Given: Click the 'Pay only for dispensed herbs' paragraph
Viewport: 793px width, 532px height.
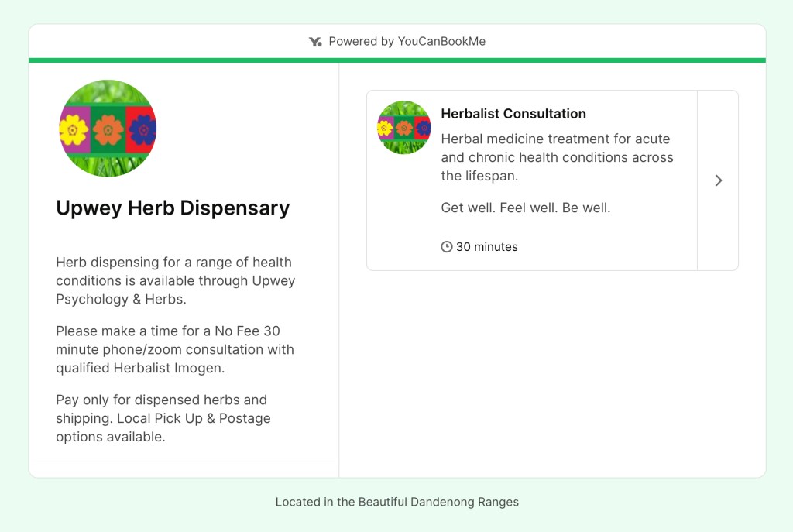Looking at the screenshot, I should click(x=163, y=418).
